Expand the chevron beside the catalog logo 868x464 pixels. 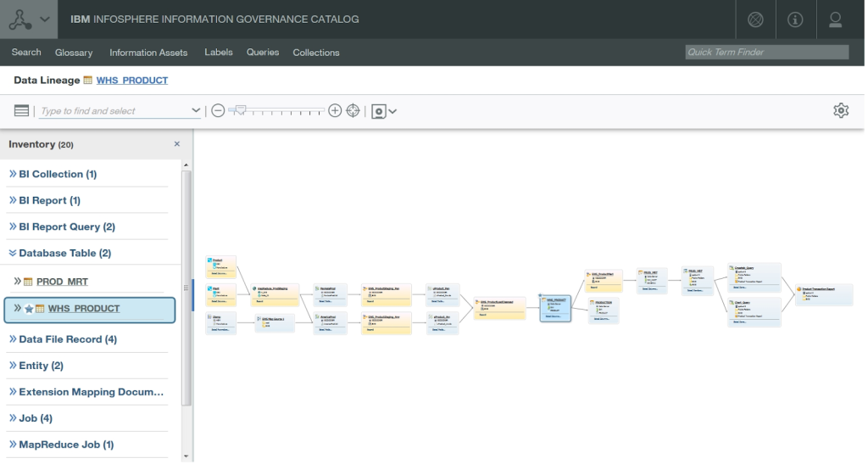45,20
